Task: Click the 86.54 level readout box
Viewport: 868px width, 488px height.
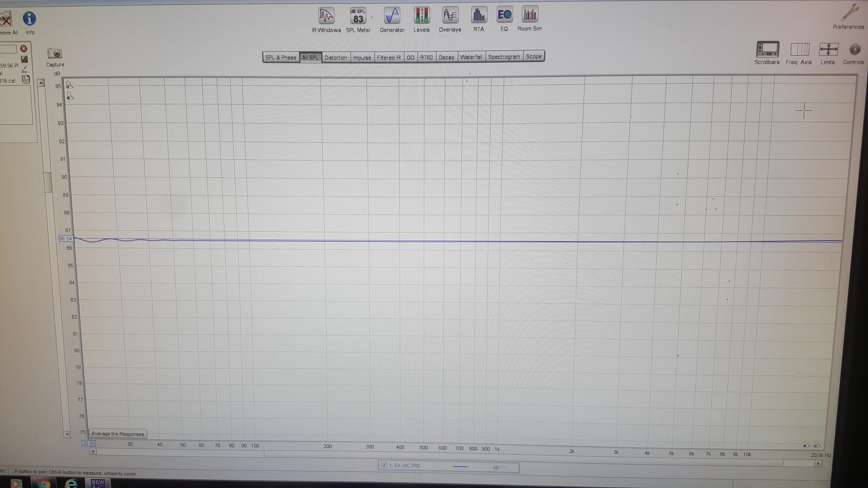Action: pos(66,238)
